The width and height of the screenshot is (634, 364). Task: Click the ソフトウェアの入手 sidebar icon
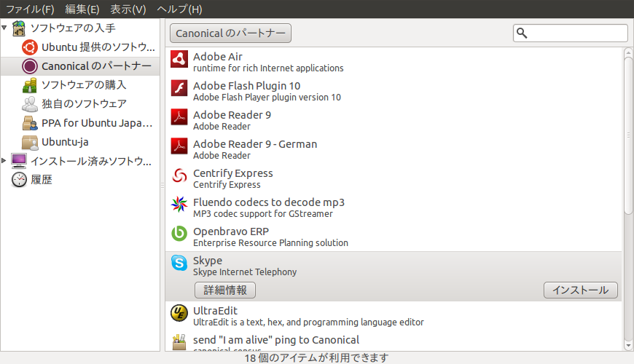(x=19, y=28)
